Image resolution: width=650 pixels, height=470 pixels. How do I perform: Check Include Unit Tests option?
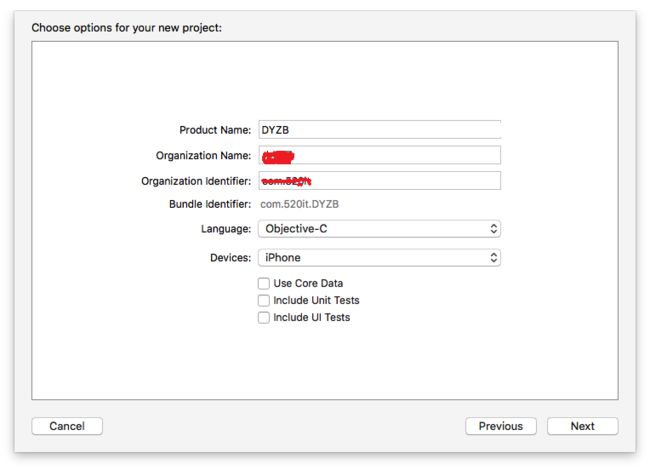[264, 300]
